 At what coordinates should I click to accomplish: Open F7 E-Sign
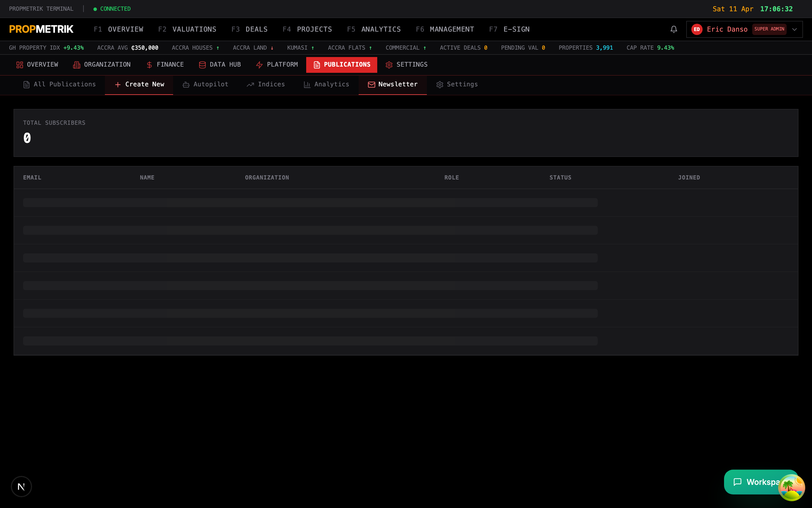pos(509,29)
